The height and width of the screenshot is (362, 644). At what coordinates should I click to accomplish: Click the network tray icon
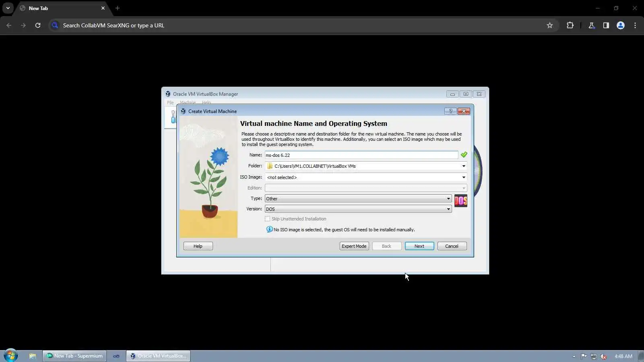pos(594,356)
